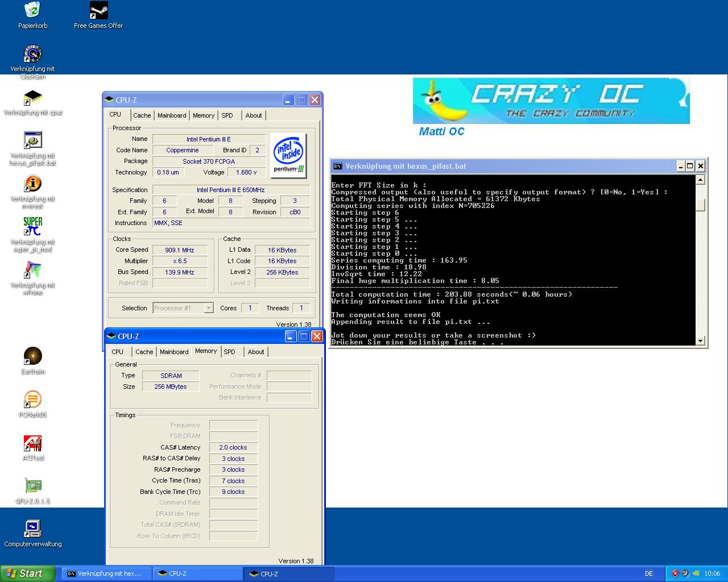Click console scrollbar down arrow
The width and height of the screenshot is (728, 582).
click(x=701, y=340)
